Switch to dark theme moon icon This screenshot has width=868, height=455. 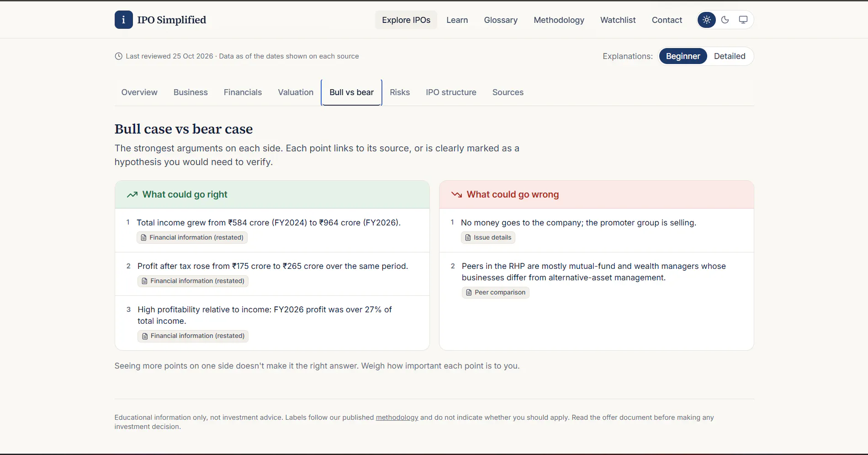[725, 20]
